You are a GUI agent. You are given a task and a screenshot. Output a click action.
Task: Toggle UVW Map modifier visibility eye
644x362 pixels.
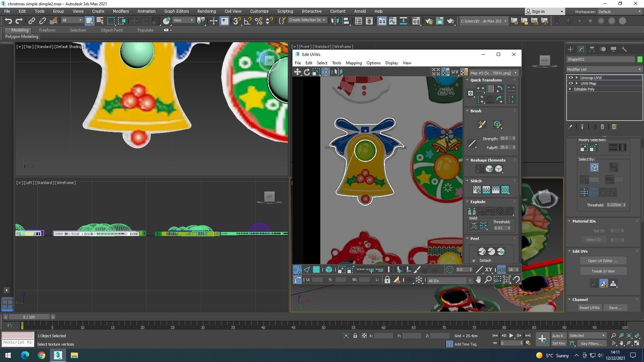click(571, 83)
